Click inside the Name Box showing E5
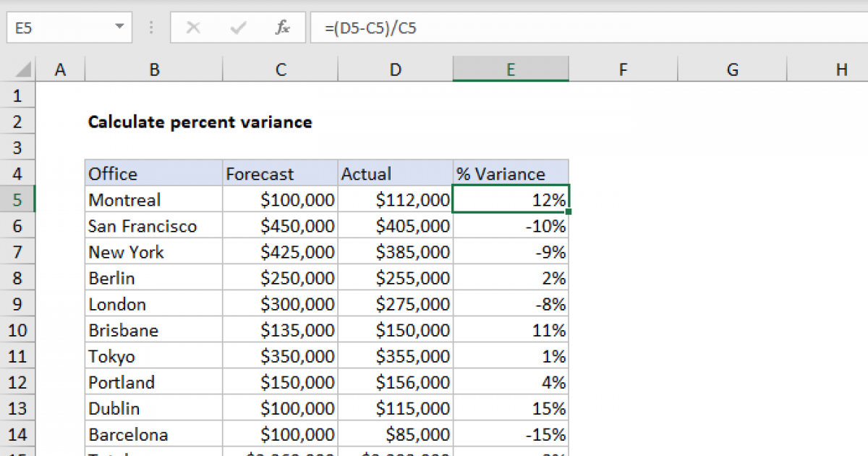 pos(58,28)
